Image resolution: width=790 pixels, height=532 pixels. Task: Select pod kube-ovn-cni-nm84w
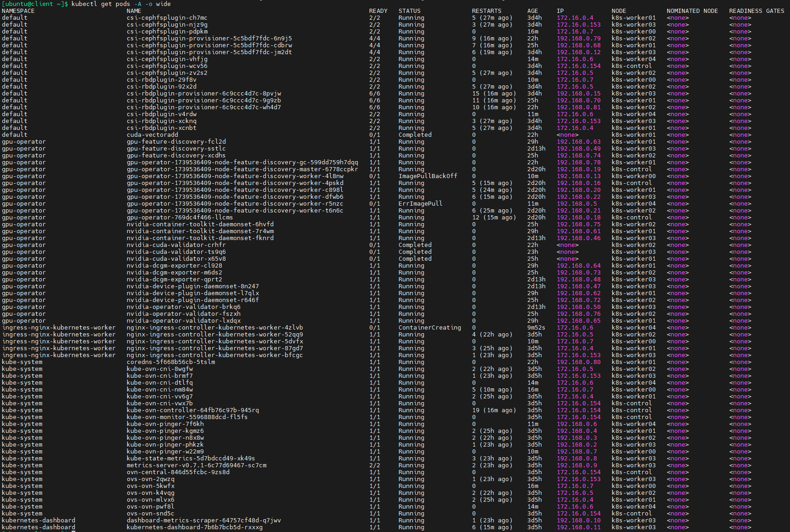[159, 389]
